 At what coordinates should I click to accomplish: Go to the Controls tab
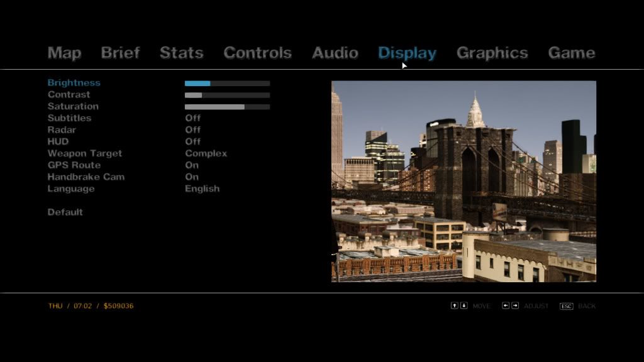click(257, 53)
